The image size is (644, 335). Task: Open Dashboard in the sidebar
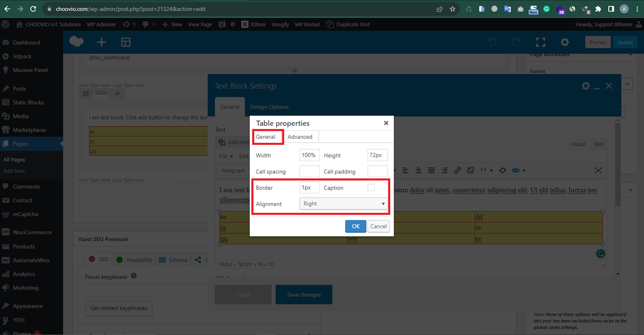(26, 43)
